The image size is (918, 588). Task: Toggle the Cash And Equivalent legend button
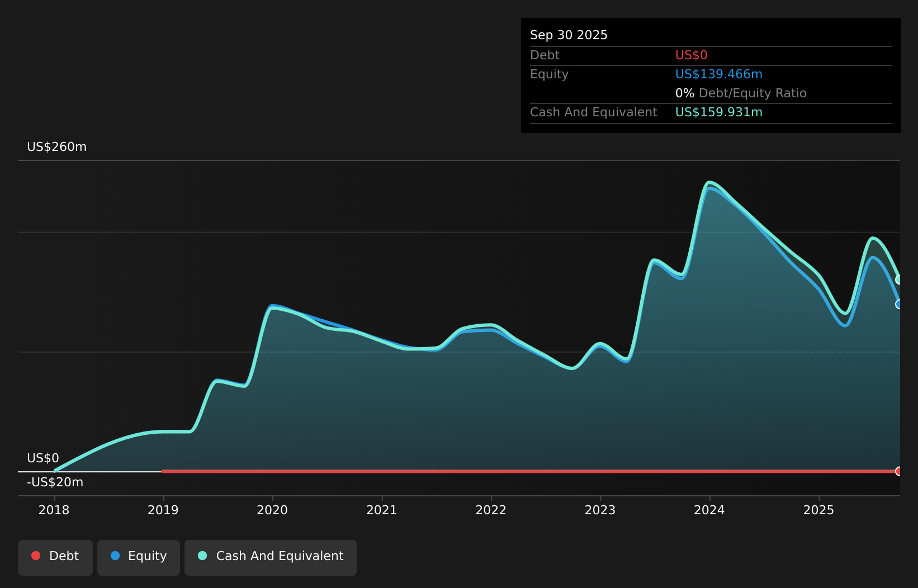pyautogui.click(x=271, y=558)
